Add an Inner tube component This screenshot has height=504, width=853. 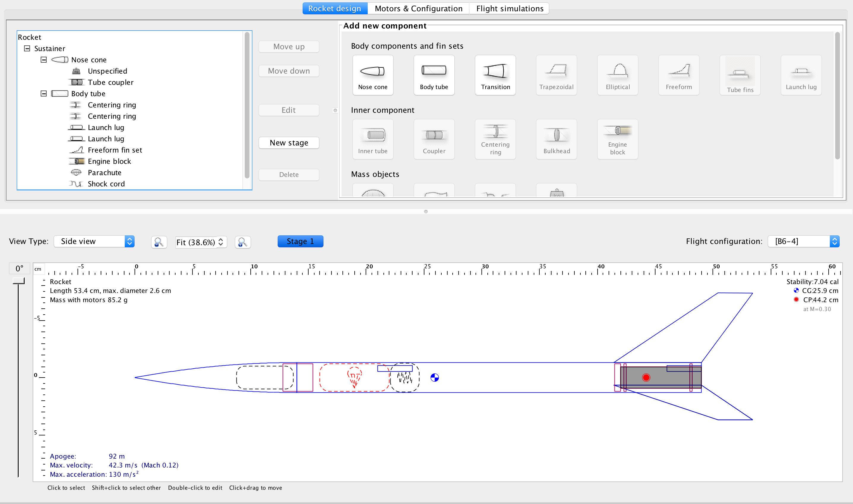pos(372,139)
